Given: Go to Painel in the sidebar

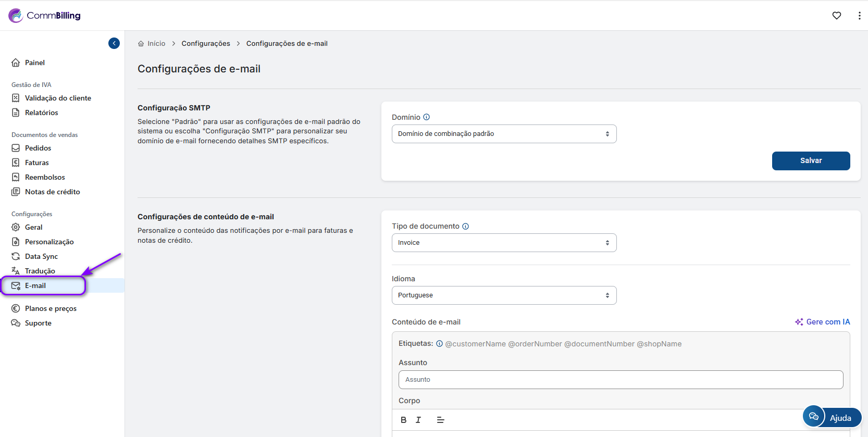Looking at the screenshot, I should point(35,63).
